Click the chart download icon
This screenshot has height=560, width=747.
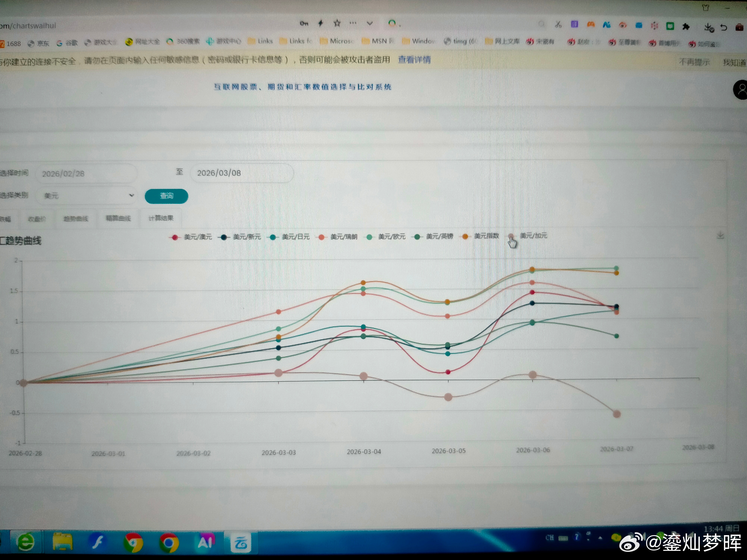tap(720, 235)
